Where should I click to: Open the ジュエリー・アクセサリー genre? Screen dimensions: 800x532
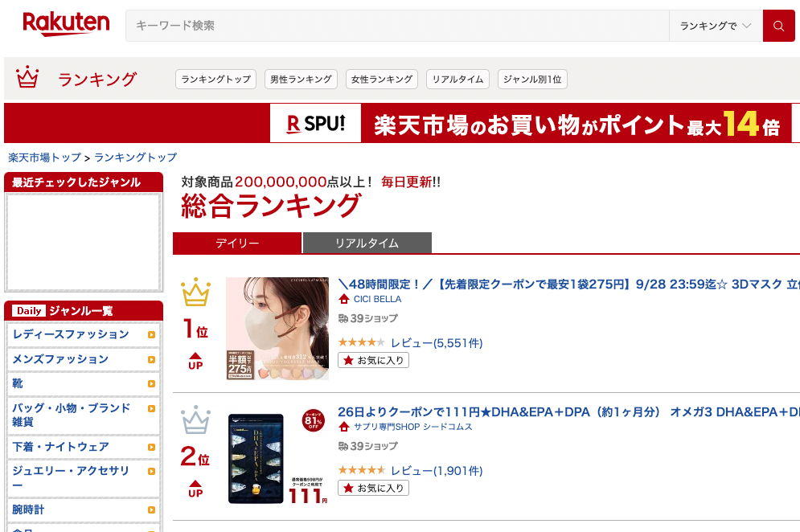coord(71,477)
